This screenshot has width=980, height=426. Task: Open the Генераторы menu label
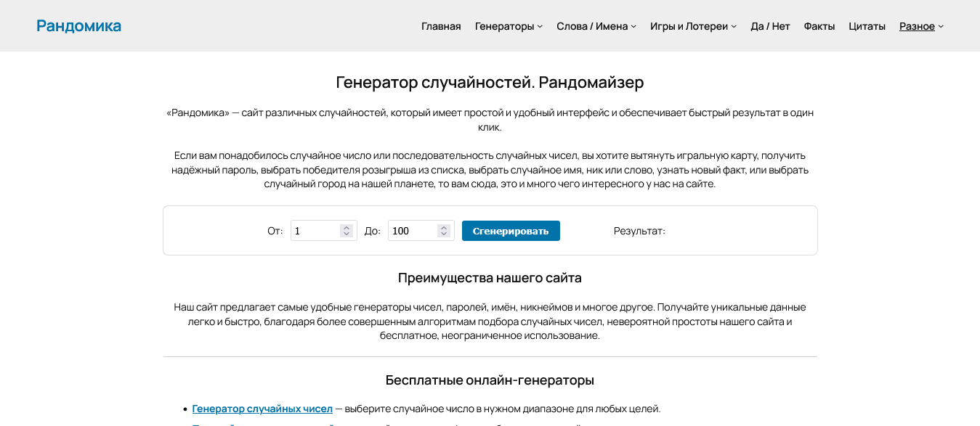point(504,26)
